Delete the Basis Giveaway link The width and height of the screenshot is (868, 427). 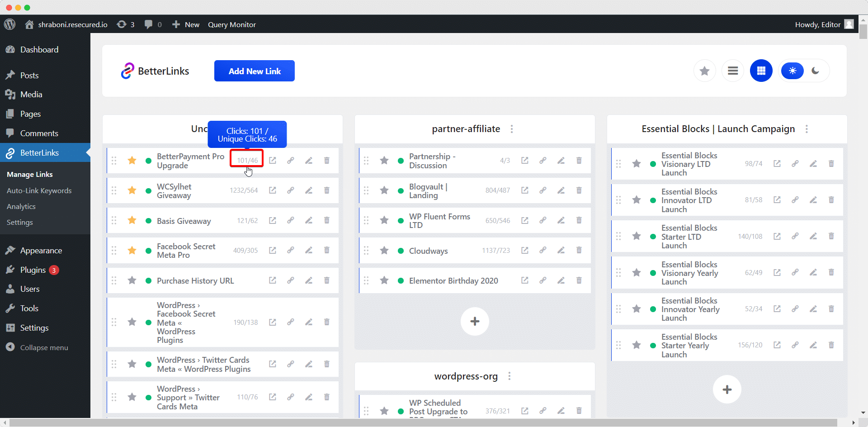pyautogui.click(x=326, y=221)
